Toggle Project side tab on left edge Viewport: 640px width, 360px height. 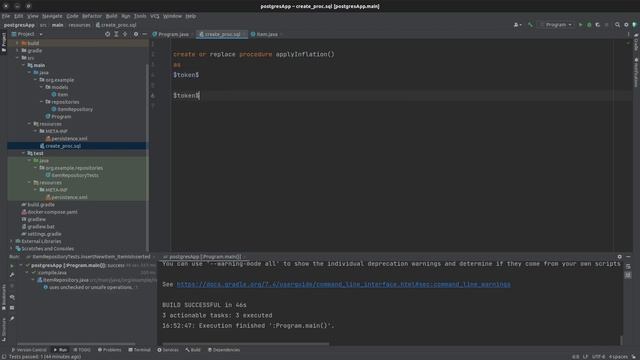(x=4, y=42)
